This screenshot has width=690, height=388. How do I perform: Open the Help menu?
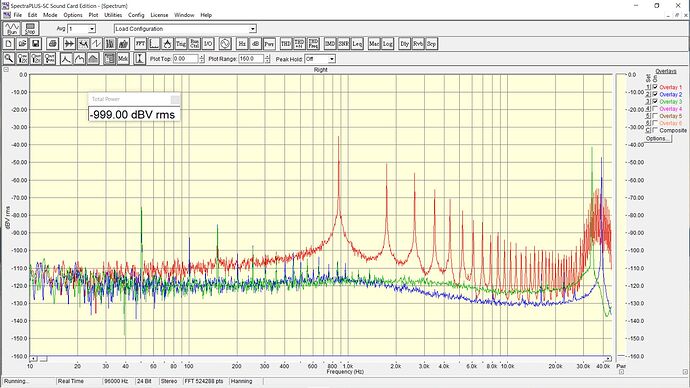click(206, 15)
